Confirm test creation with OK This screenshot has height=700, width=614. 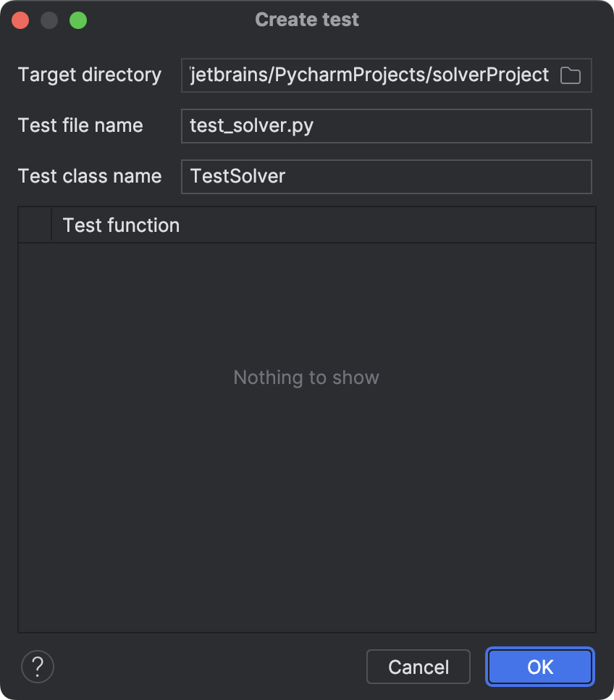point(539,666)
